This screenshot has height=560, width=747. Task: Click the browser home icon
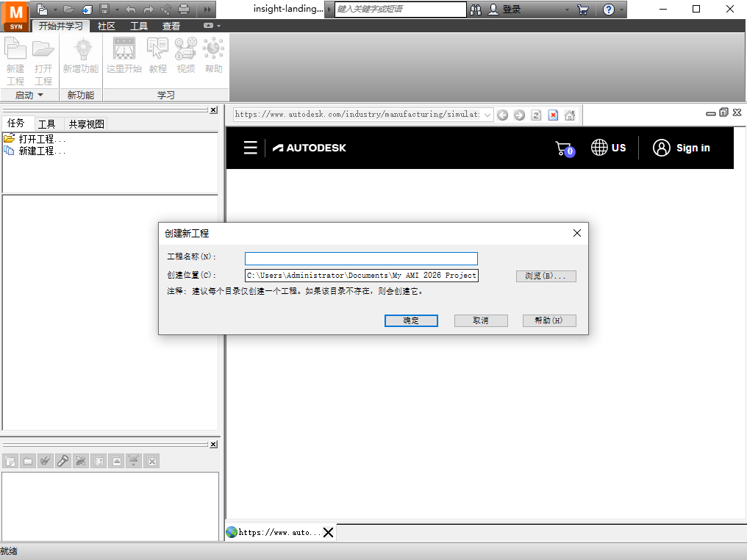[x=570, y=115]
